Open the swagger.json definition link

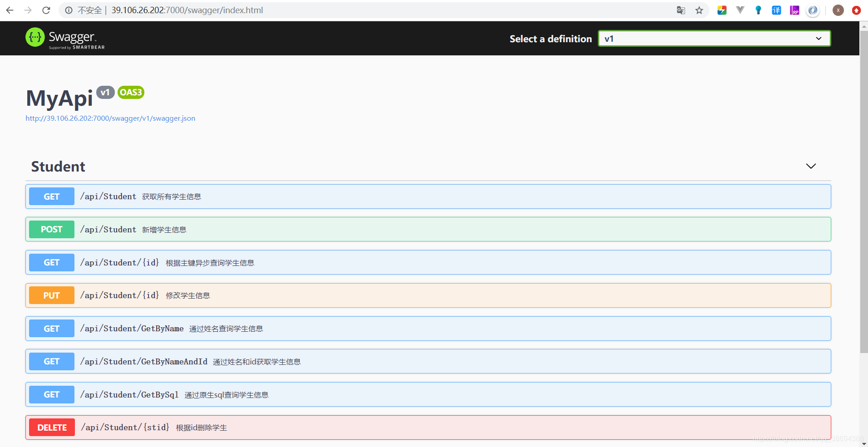(x=110, y=118)
